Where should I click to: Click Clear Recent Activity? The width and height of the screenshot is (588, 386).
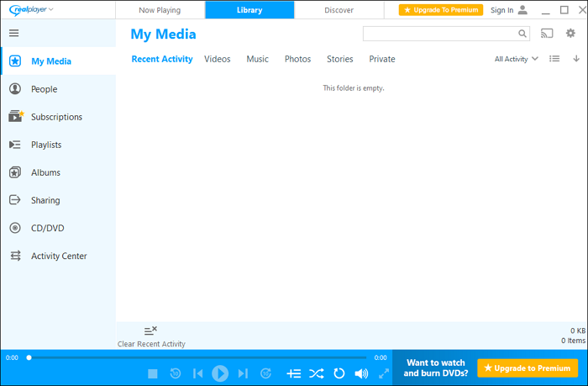pyautogui.click(x=151, y=336)
